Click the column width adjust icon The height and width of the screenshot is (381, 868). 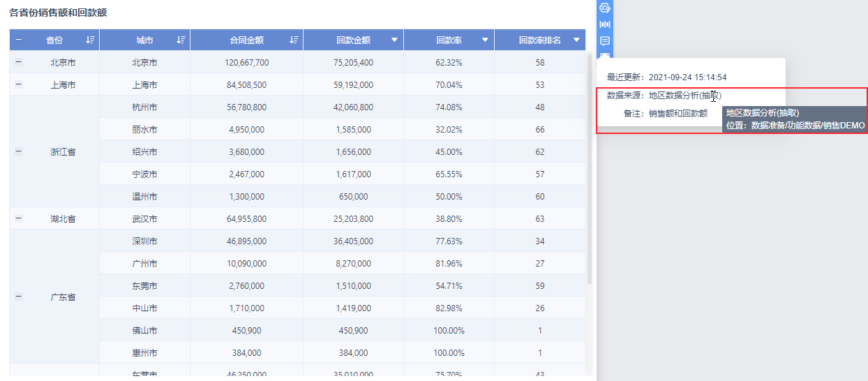(605, 24)
